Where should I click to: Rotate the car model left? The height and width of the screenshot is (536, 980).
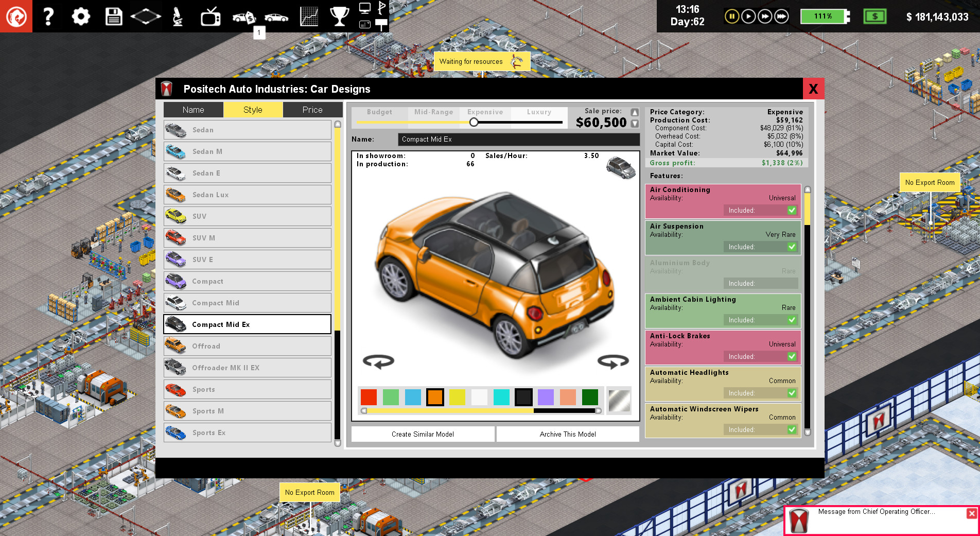379,362
